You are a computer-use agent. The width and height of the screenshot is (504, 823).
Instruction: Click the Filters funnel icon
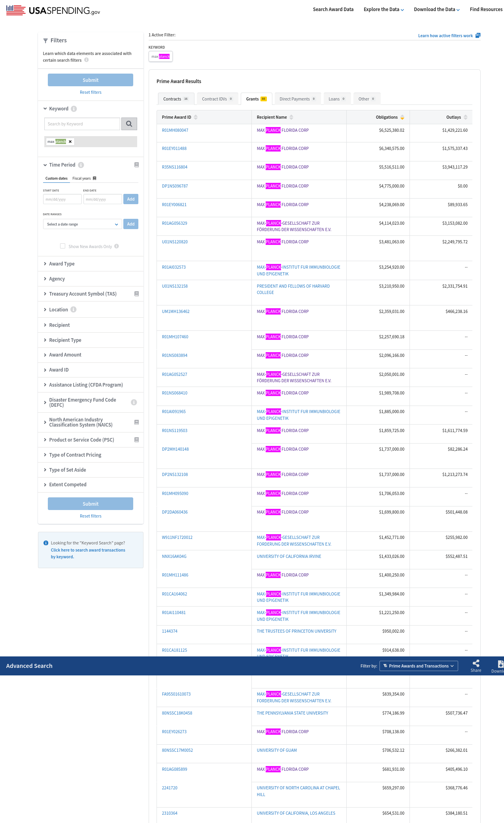pyautogui.click(x=45, y=41)
